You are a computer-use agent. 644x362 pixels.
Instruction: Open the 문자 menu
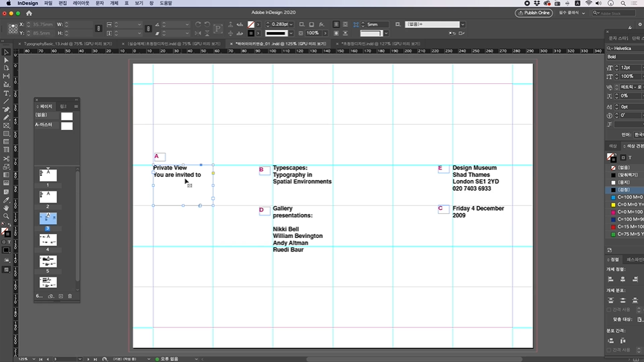coord(99,3)
